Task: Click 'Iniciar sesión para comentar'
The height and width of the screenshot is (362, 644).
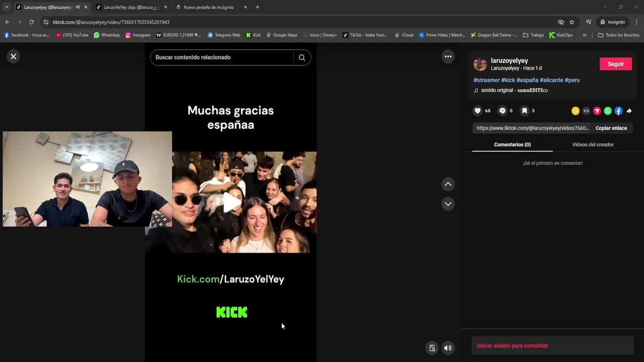Action: (512, 346)
